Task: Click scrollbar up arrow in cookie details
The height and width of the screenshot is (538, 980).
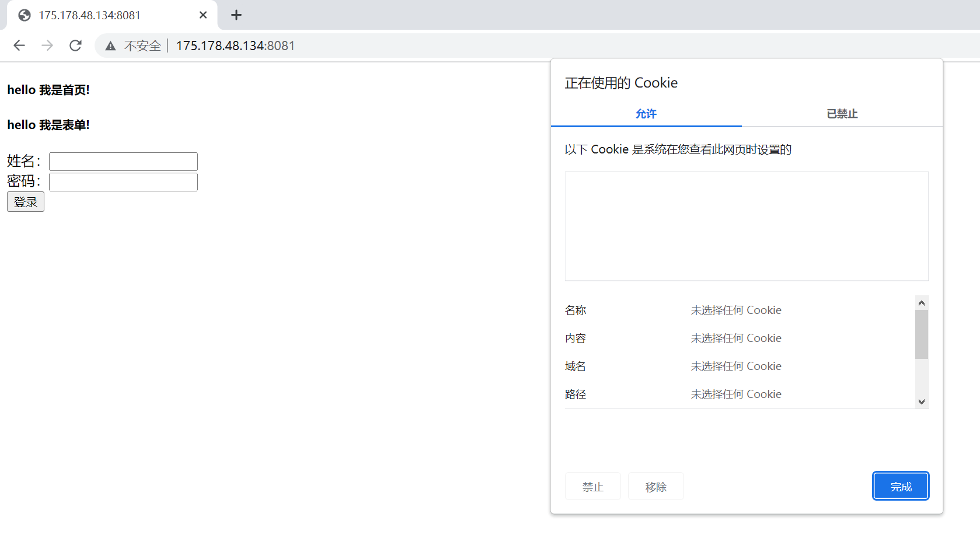Action: (x=922, y=303)
